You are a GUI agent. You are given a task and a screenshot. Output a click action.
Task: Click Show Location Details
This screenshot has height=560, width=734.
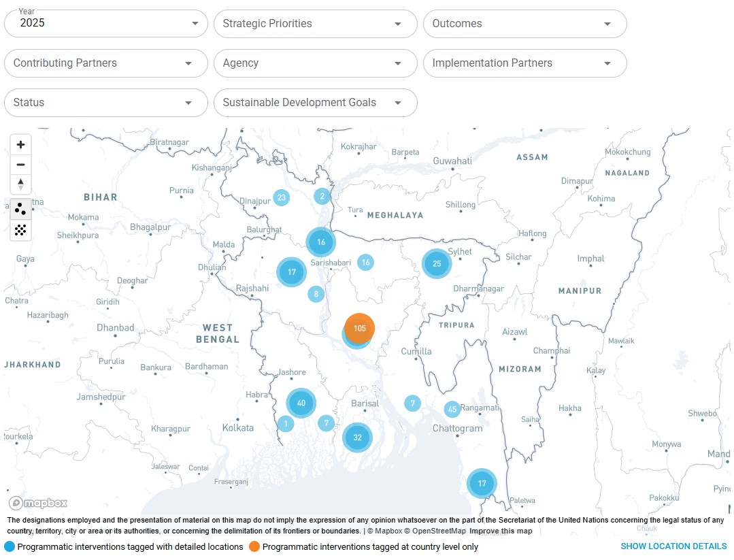(x=673, y=546)
